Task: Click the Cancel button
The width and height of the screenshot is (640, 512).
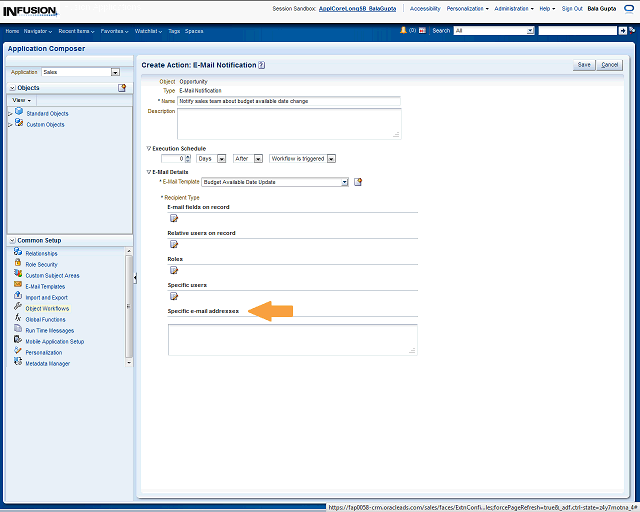Action: [610, 64]
